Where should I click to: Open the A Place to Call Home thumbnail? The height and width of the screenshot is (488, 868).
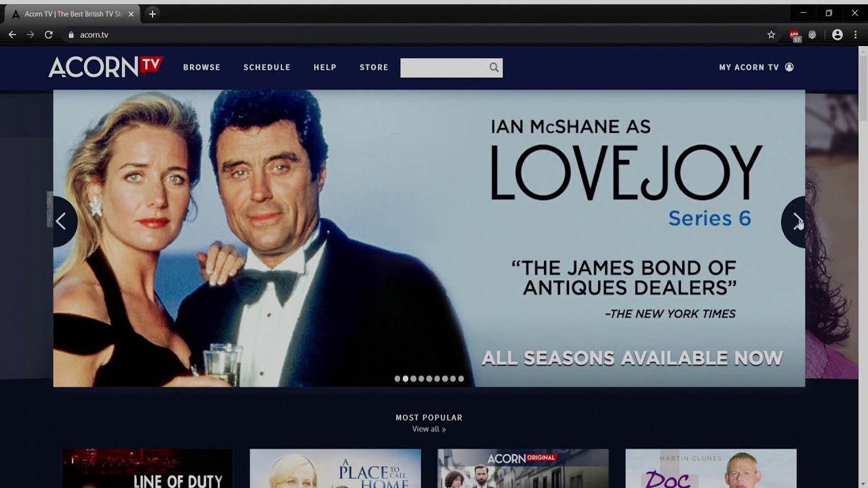335,468
